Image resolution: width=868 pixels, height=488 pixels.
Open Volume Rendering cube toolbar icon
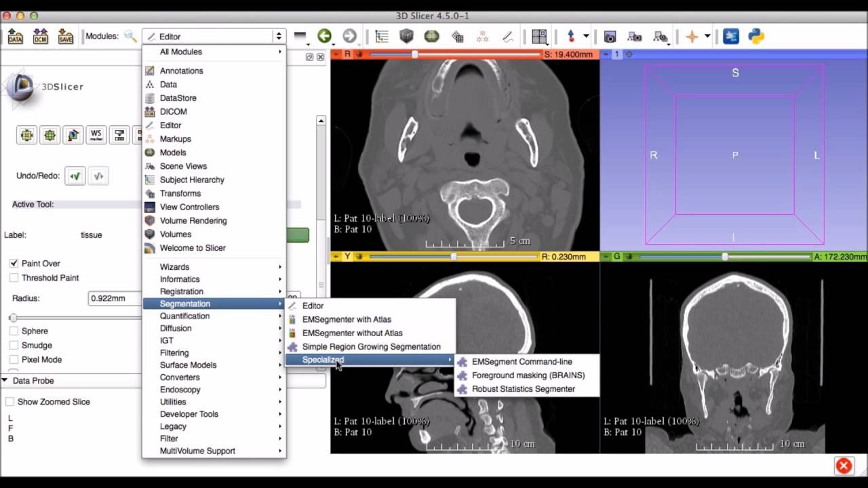pyautogui.click(x=406, y=37)
